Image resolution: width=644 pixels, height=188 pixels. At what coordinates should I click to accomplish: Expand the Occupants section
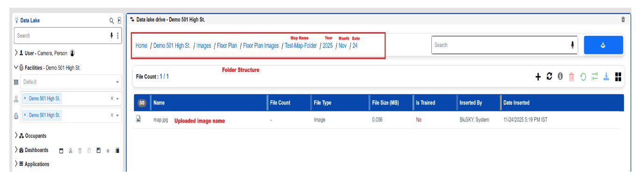click(x=17, y=136)
